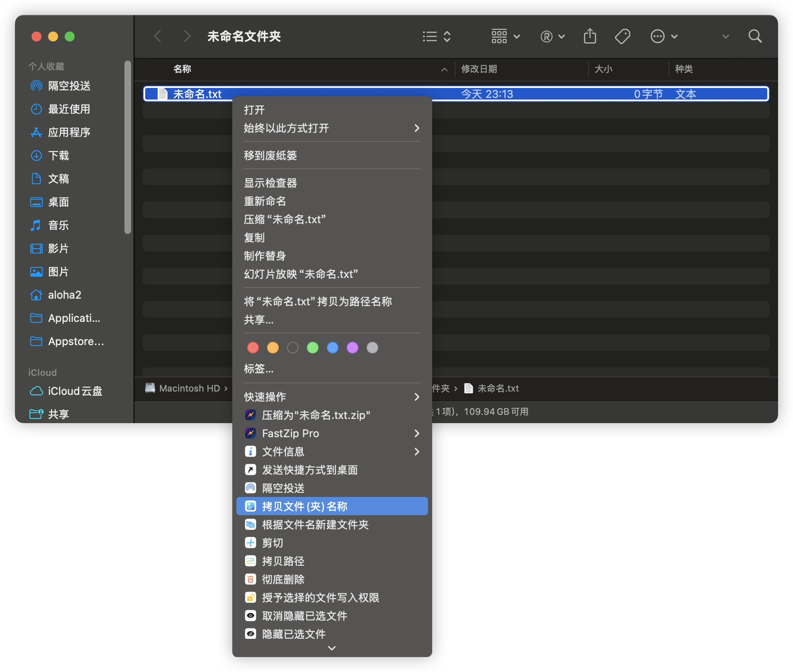Click the Share icon in the Finder toolbar
The height and width of the screenshot is (672, 793).
click(589, 37)
